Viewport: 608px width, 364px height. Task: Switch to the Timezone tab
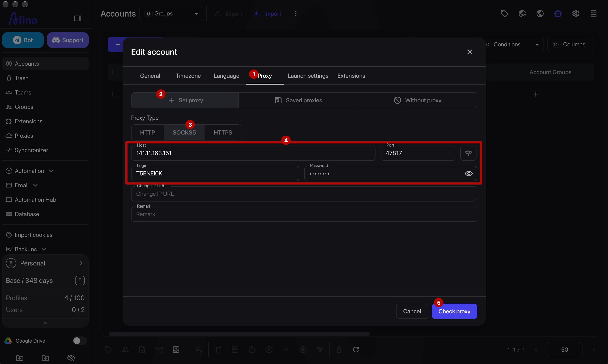point(188,76)
